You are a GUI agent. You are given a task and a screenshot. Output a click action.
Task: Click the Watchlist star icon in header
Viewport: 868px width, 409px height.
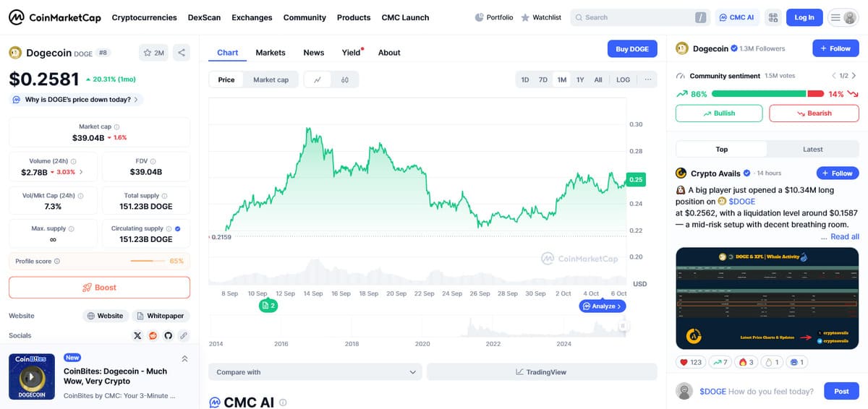pos(525,17)
